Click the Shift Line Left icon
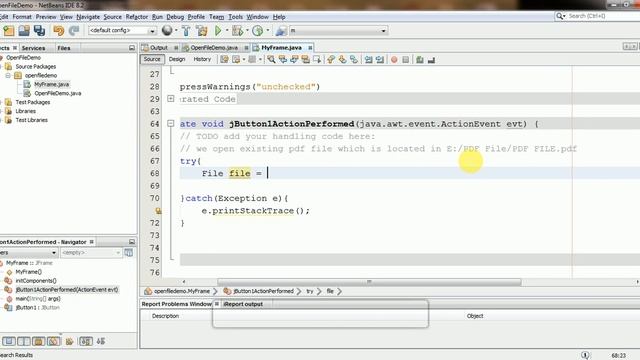 369,60
